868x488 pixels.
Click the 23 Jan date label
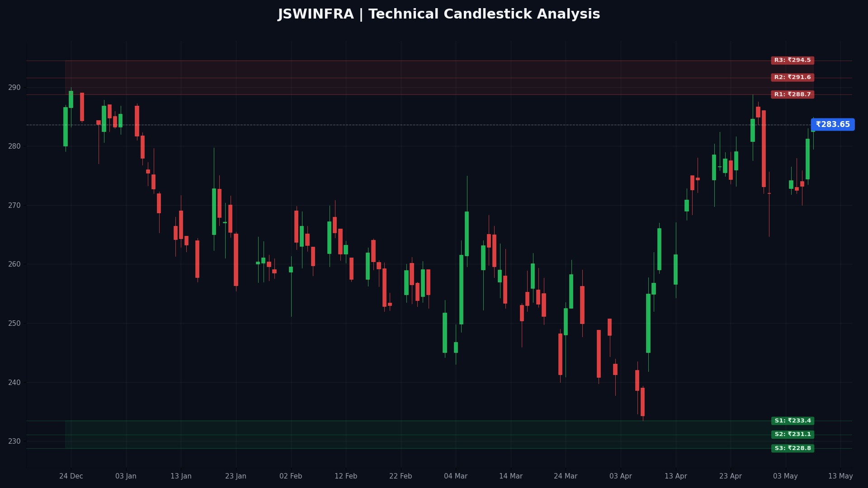pos(236,476)
